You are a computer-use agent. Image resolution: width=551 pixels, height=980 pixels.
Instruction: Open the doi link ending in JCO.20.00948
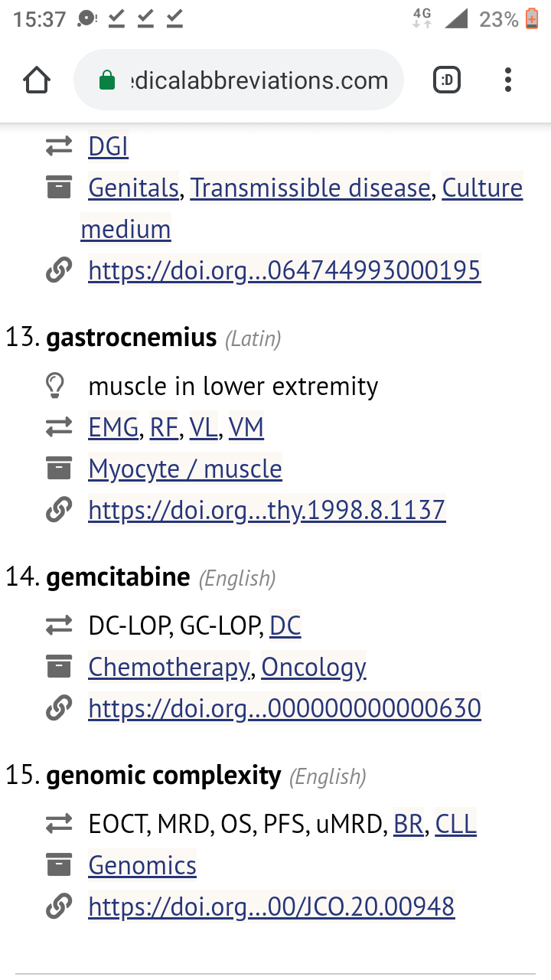click(271, 906)
